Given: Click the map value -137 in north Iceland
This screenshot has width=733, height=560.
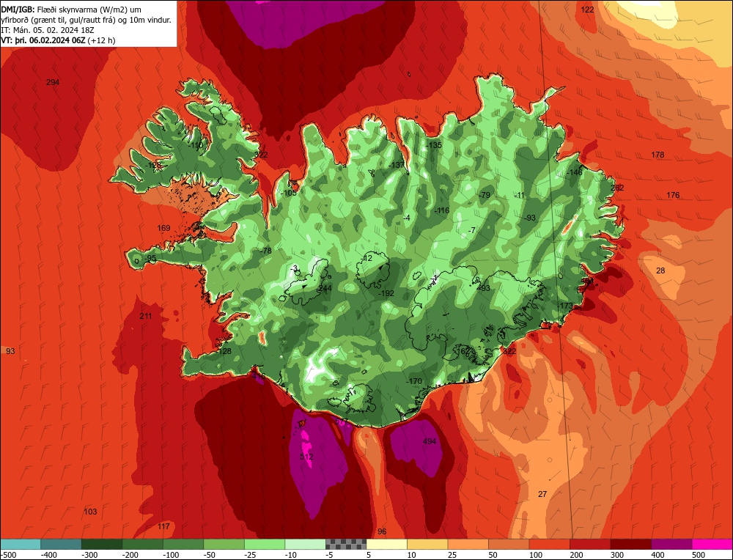Looking at the screenshot, I should tap(397, 165).
